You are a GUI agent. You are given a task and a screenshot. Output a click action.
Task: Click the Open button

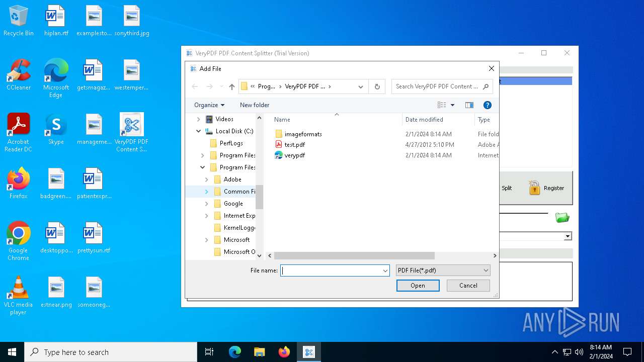point(418,286)
